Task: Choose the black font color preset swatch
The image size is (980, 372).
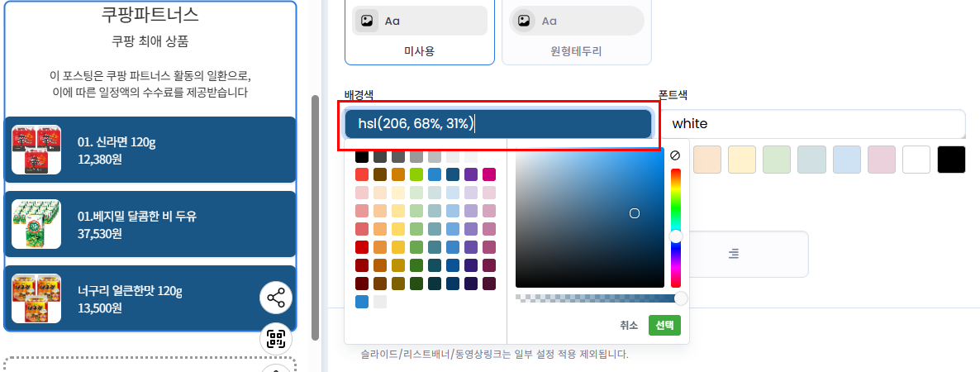Action: pos(951,160)
